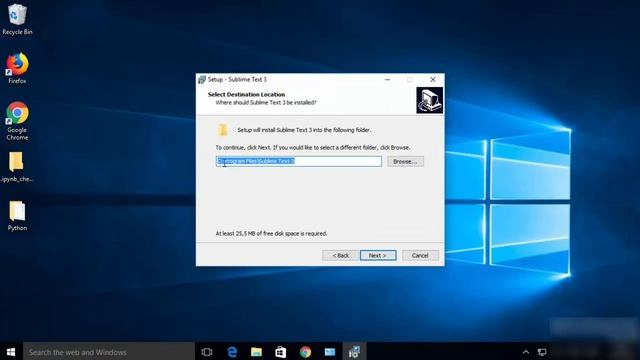Open Task View from the taskbar

click(207, 352)
